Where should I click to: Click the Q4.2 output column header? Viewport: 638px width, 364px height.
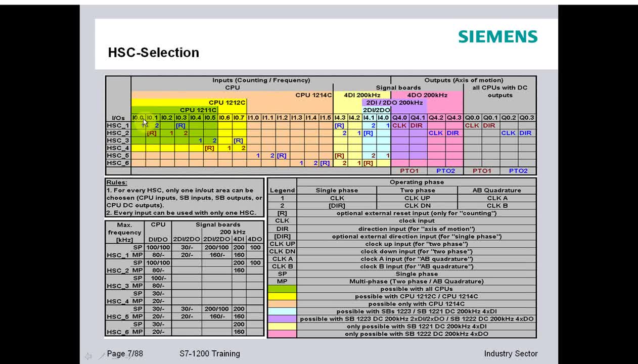click(x=436, y=118)
